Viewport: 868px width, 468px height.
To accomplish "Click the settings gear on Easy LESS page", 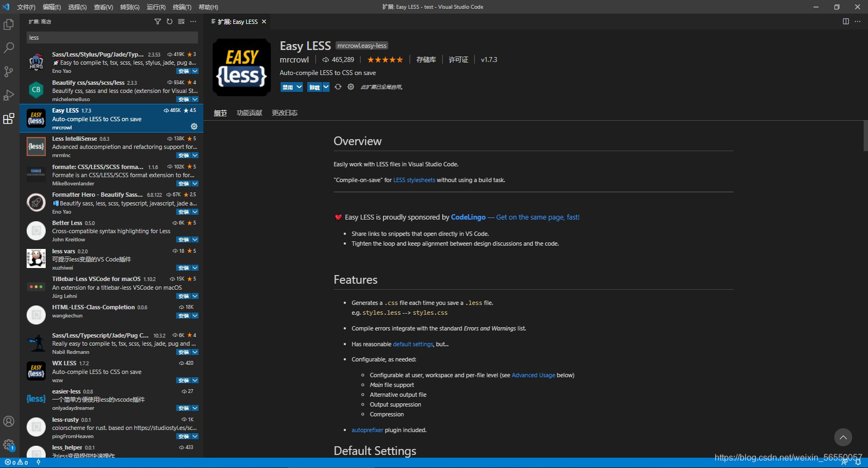I will pos(351,87).
